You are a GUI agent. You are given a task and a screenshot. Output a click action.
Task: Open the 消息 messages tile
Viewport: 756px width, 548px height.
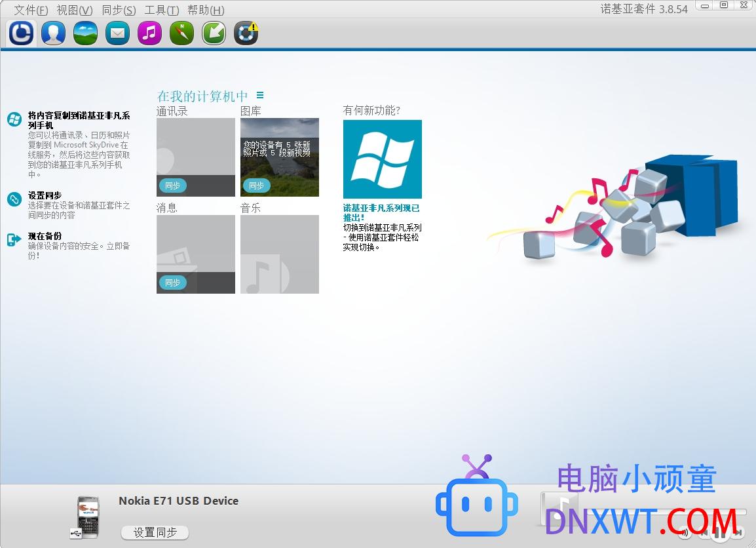click(196, 254)
